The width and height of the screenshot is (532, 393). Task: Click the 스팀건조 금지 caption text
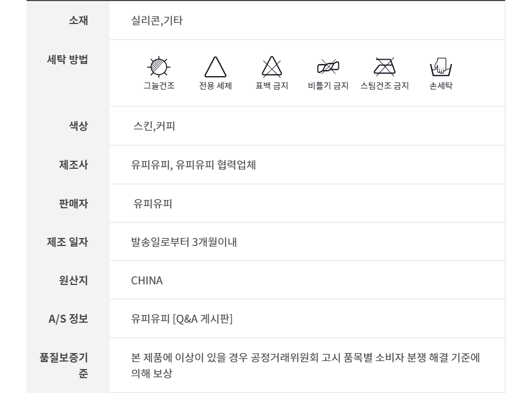click(x=385, y=86)
